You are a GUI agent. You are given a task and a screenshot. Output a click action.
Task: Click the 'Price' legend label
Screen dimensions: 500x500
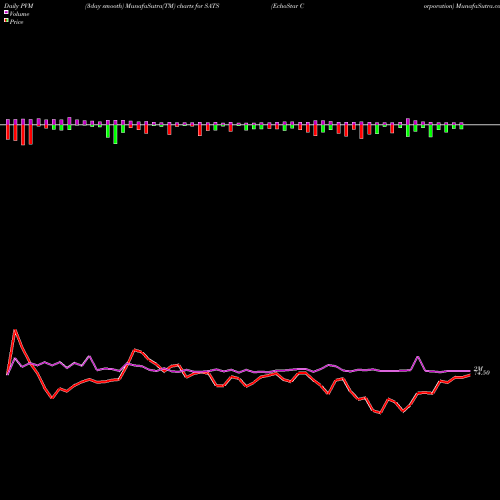[16, 22]
